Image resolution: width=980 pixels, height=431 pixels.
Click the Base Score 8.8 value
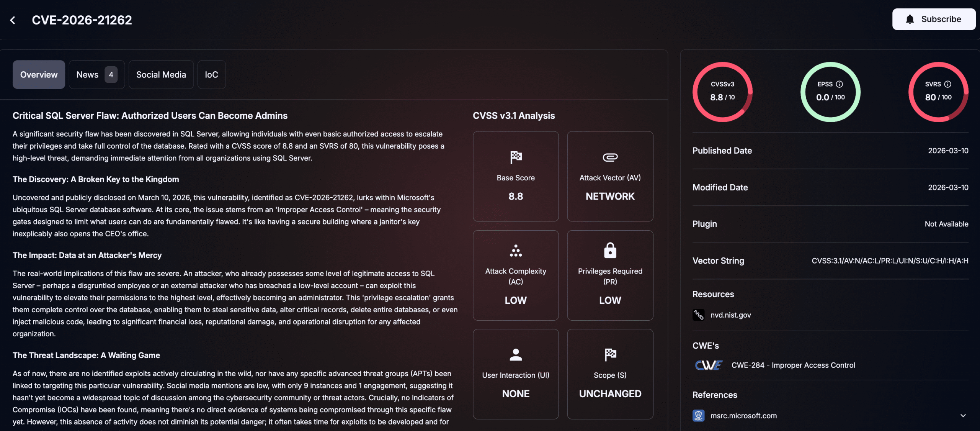(516, 197)
